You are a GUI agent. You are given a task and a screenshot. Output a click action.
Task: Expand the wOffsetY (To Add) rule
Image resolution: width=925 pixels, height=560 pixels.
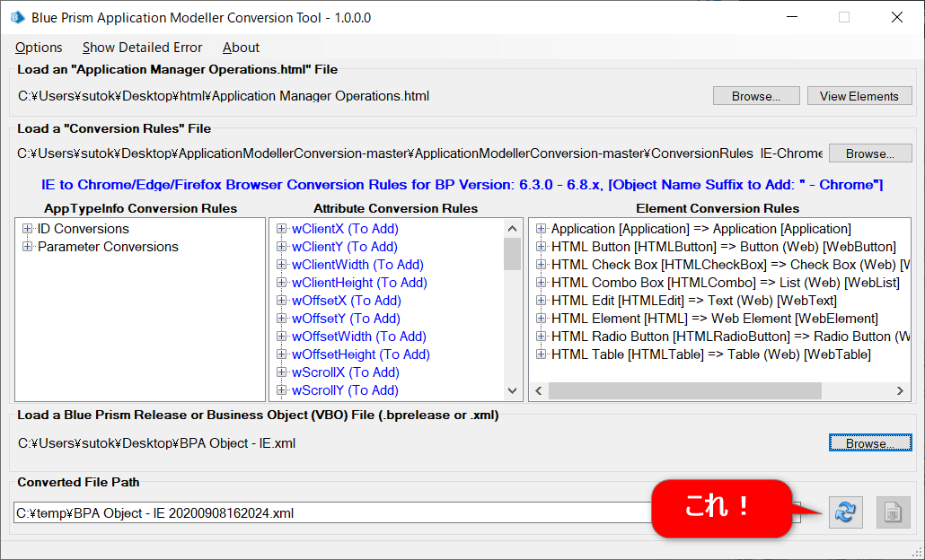281,319
